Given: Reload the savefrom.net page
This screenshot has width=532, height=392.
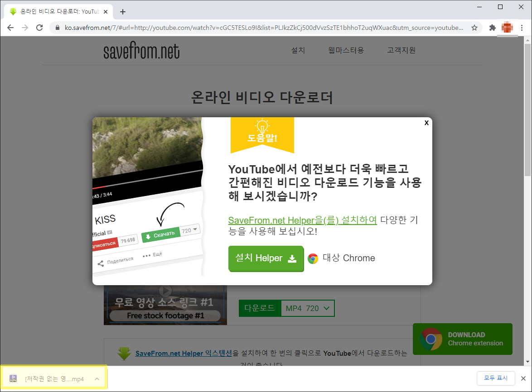Looking at the screenshot, I should point(39,28).
